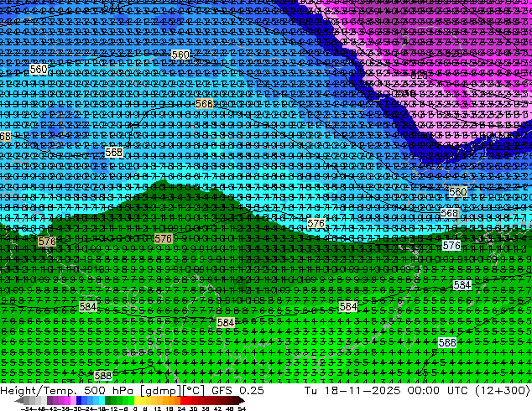Viewport: 532px width, 411px height.
Task: Click the "00:00 UTC" time text
Action: [440, 390]
